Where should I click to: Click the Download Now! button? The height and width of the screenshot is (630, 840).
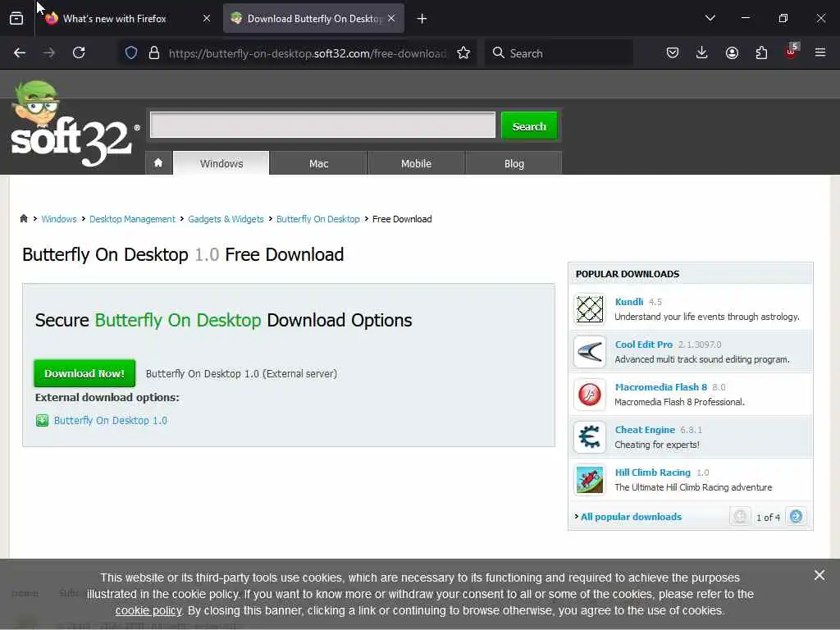tap(84, 373)
